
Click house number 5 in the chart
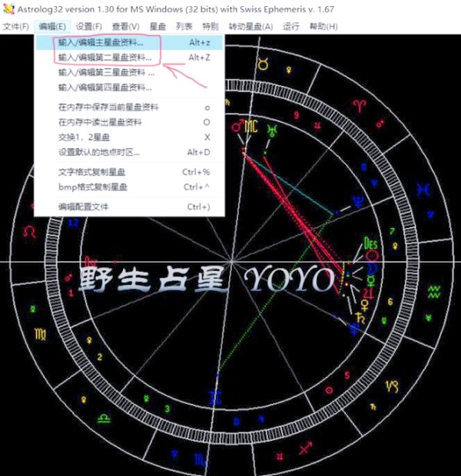pos(347,375)
